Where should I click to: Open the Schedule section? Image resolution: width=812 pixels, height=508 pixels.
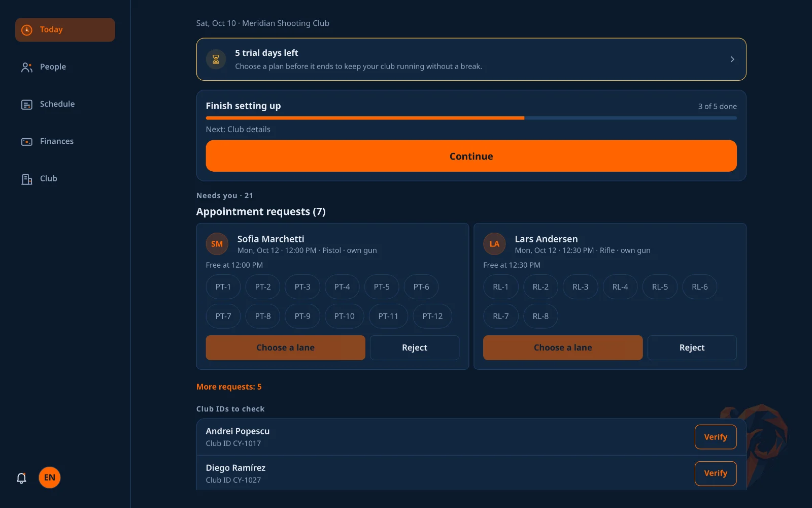65,104
